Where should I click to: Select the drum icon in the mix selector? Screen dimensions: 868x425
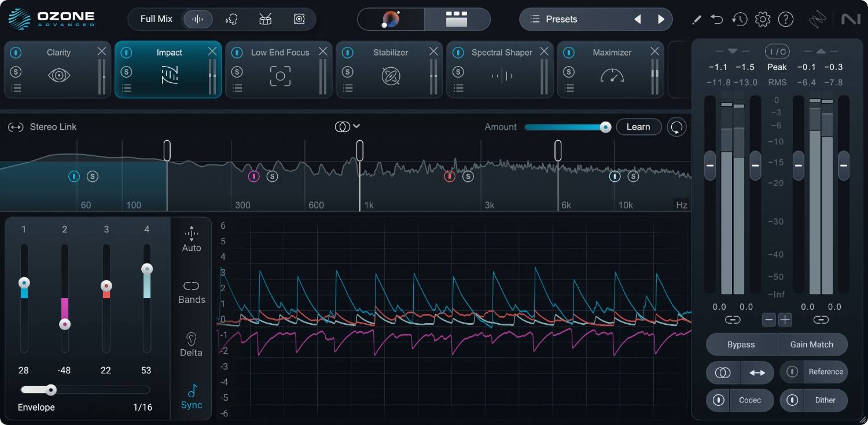point(266,19)
